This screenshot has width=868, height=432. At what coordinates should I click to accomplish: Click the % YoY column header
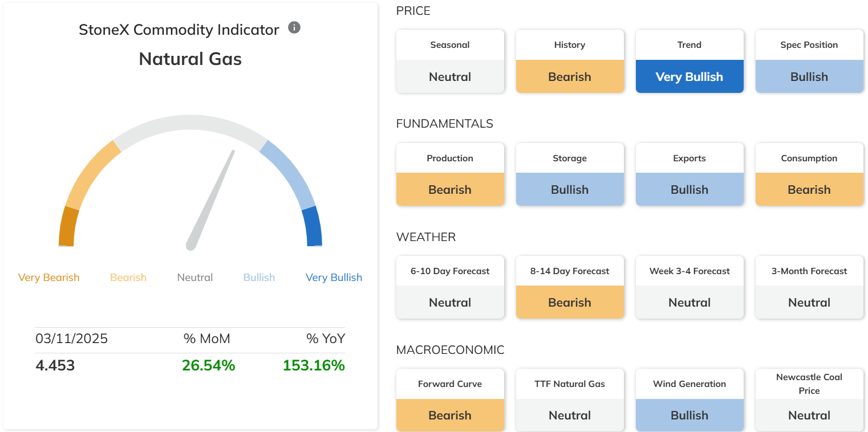tap(326, 339)
